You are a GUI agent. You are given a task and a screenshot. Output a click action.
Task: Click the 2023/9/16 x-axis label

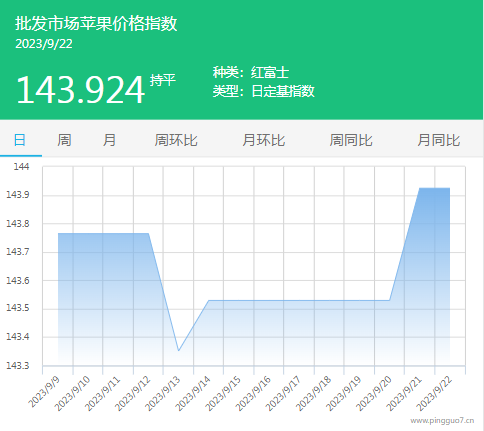tap(253, 393)
